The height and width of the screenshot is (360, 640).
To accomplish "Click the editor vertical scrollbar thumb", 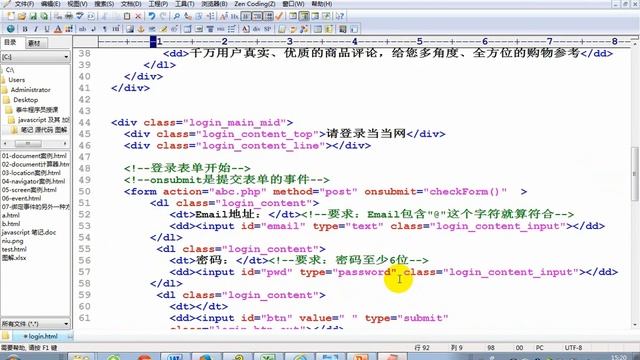I will (x=635, y=173).
